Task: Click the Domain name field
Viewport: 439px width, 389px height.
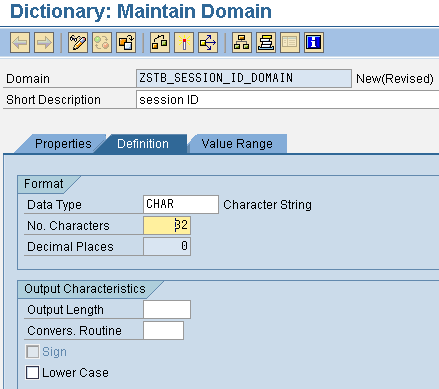Action: [x=244, y=78]
